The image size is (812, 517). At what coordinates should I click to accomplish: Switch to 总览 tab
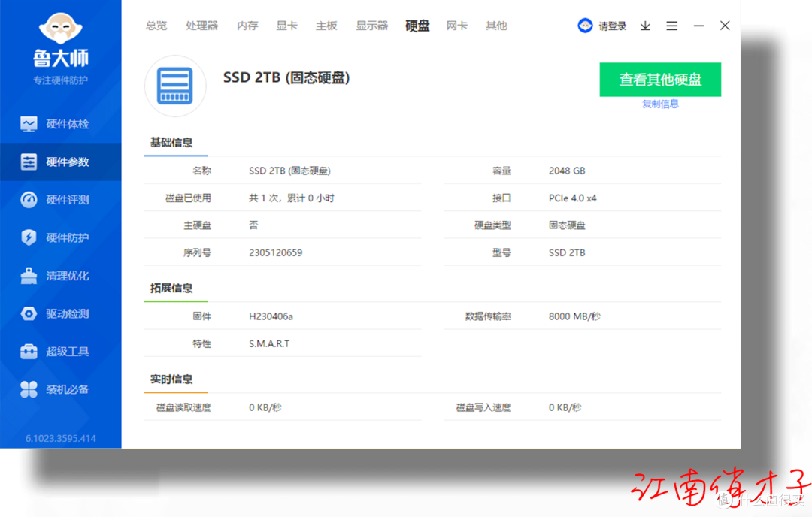pyautogui.click(x=156, y=26)
